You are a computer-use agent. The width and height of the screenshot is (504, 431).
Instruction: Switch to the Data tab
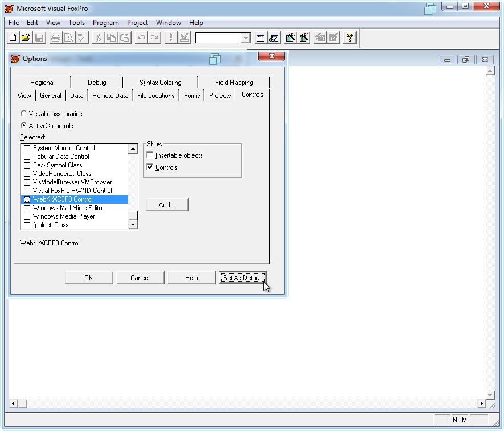click(x=77, y=96)
